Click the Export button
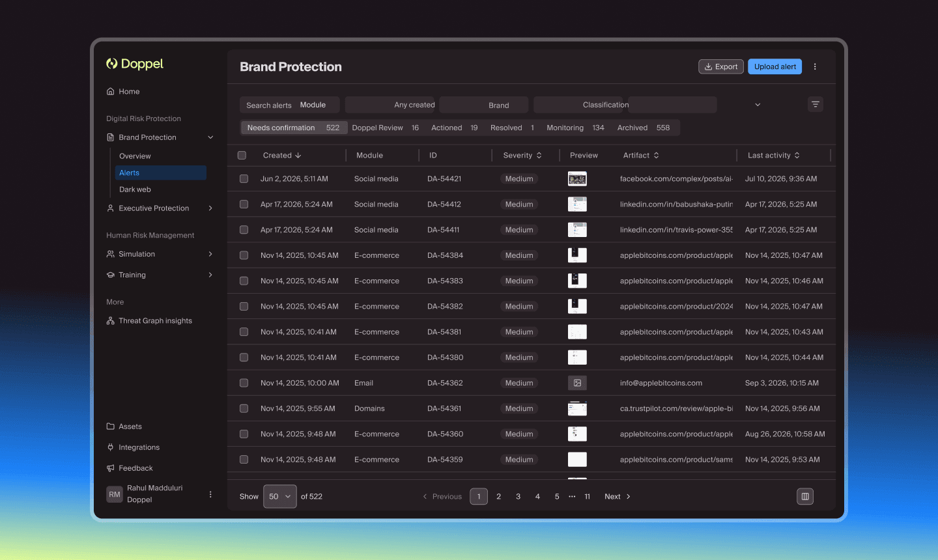Viewport: 938px width, 560px height. tap(721, 66)
